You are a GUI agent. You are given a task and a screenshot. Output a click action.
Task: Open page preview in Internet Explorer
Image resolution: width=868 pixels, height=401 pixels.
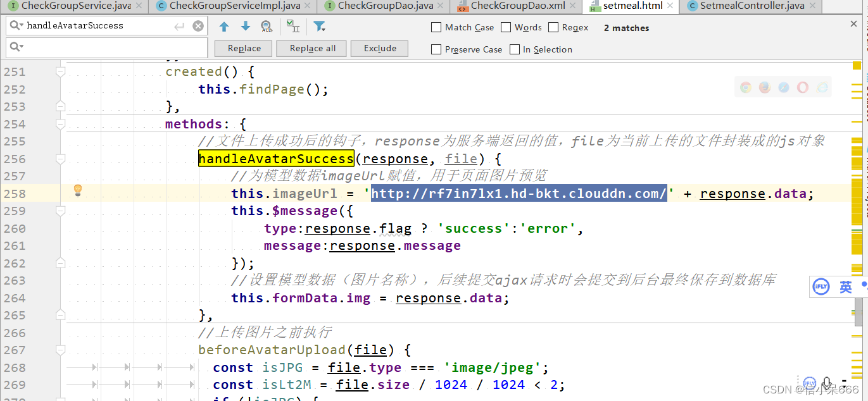tap(822, 88)
